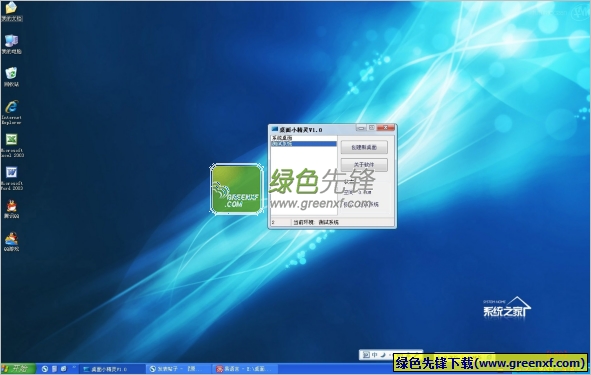Click the 创建新桌面 button

364,147
